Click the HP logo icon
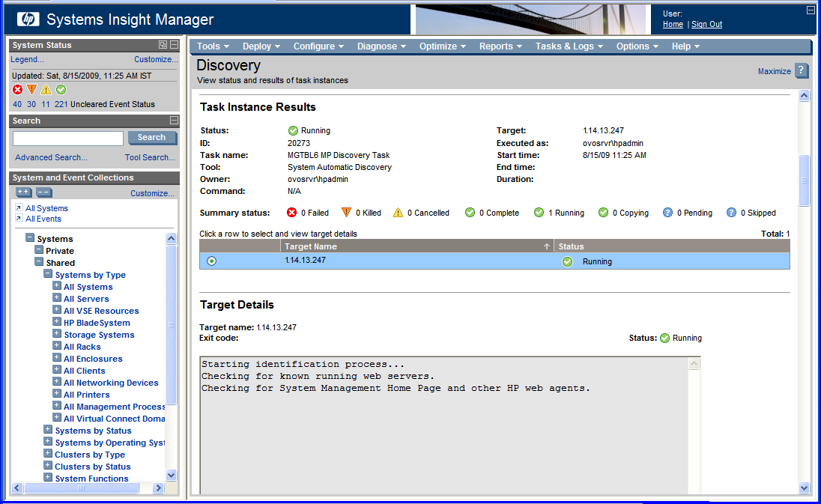 pyautogui.click(x=28, y=19)
